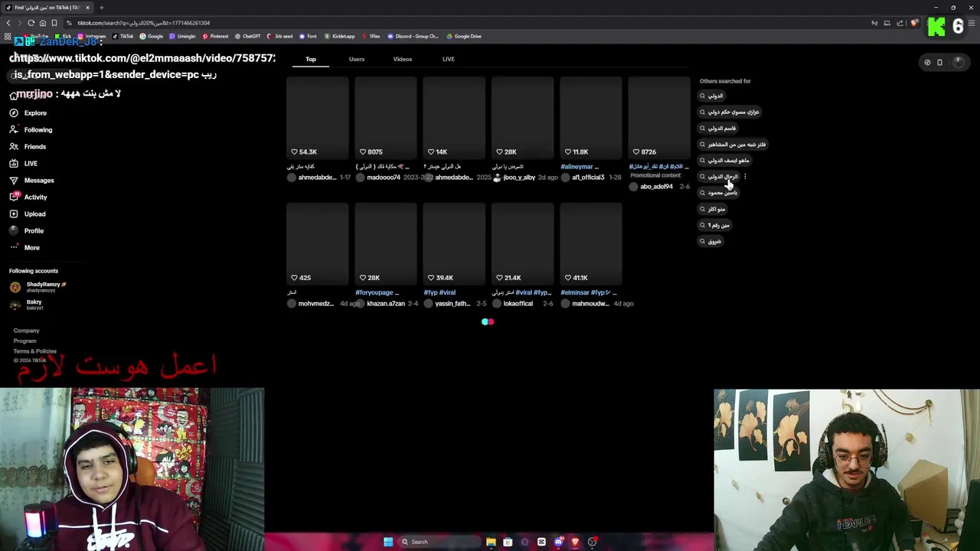Image resolution: width=980 pixels, height=551 pixels.
Task: Click the share icon in browser toolbar
Action: [900, 23]
